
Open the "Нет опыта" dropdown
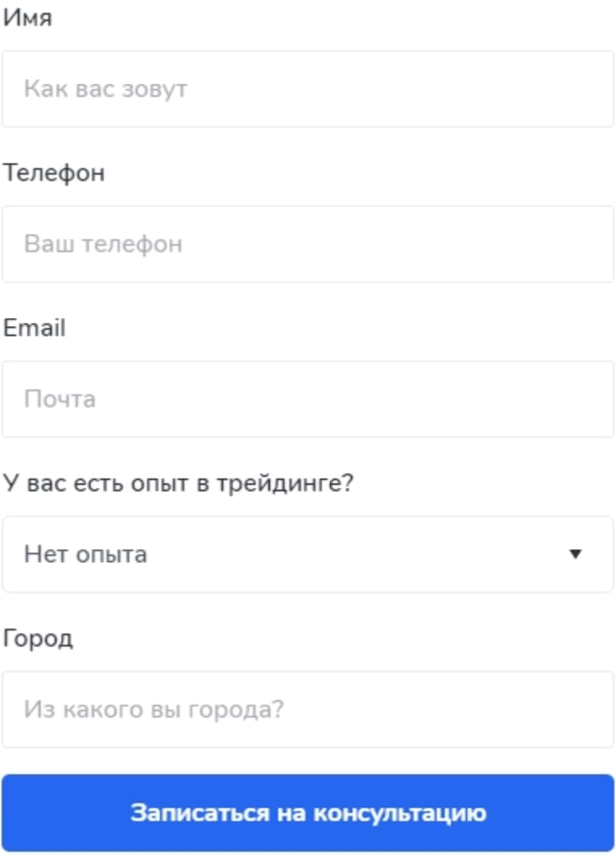pyautogui.click(x=308, y=554)
